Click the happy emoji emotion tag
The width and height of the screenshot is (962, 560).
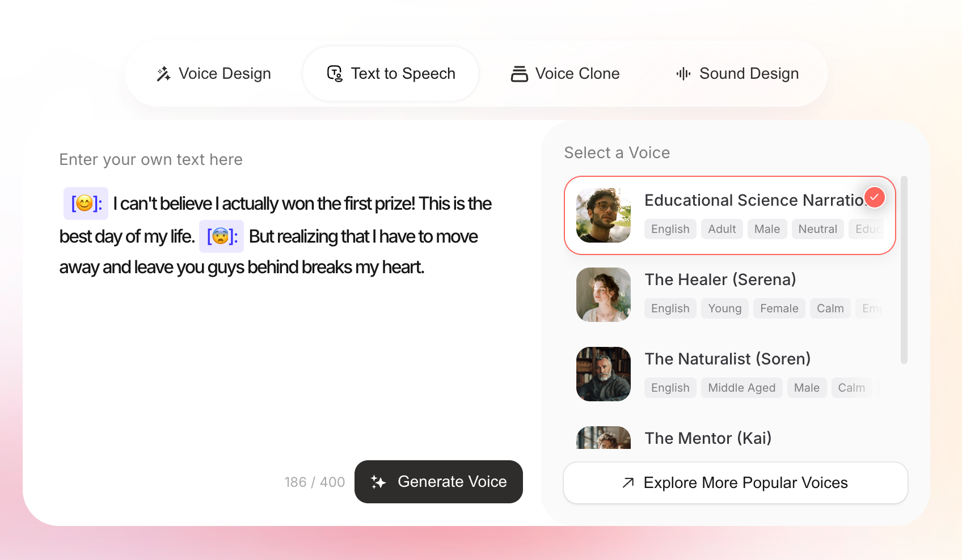(86, 203)
